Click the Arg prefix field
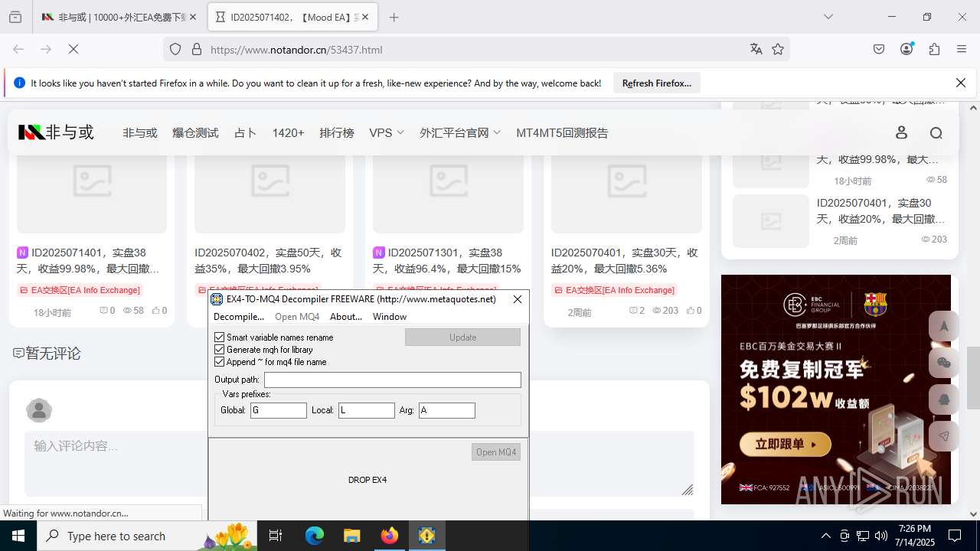Screen dimensions: 980x551 coord(447,410)
